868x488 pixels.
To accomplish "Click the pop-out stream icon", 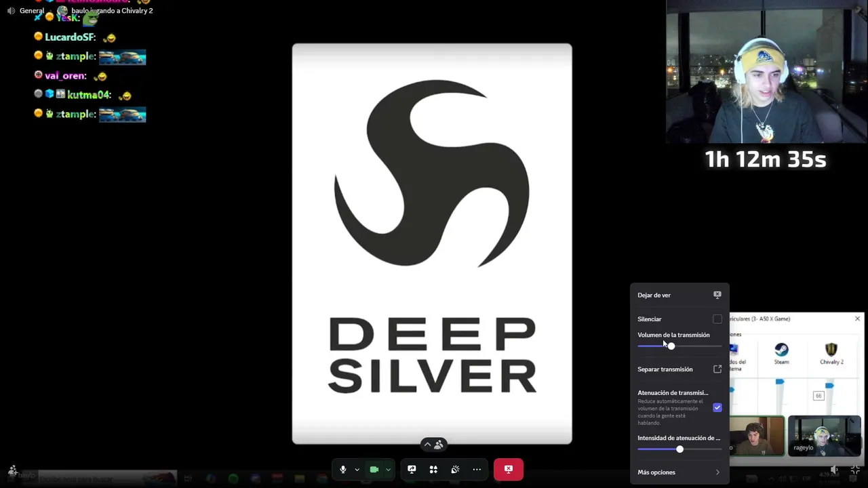I will coord(717,369).
